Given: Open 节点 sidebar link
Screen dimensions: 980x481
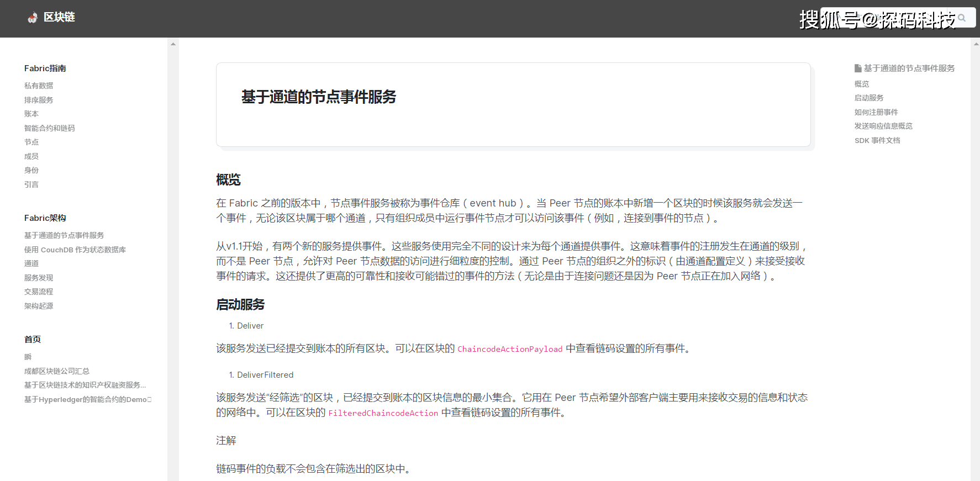Looking at the screenshot, I should pos(31,142).
